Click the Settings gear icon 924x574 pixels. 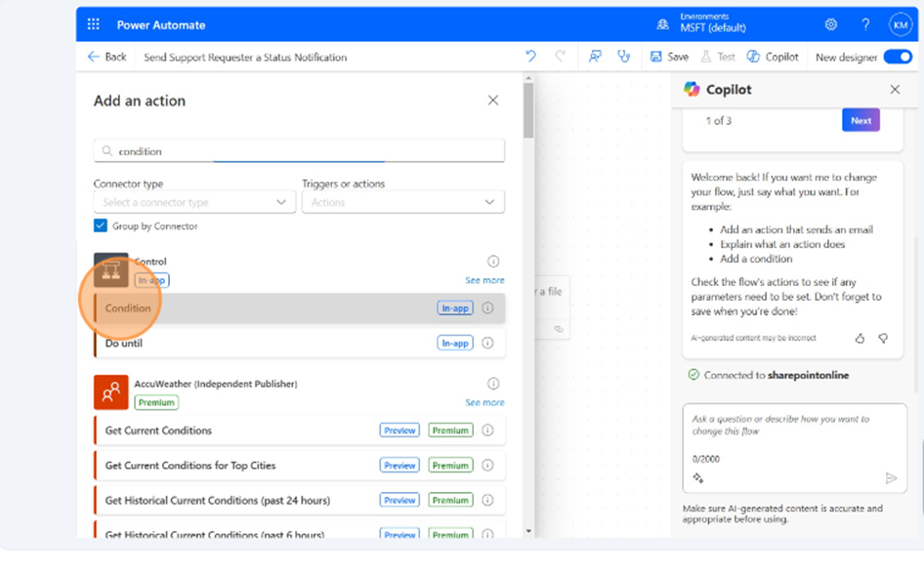pos(831,24)
